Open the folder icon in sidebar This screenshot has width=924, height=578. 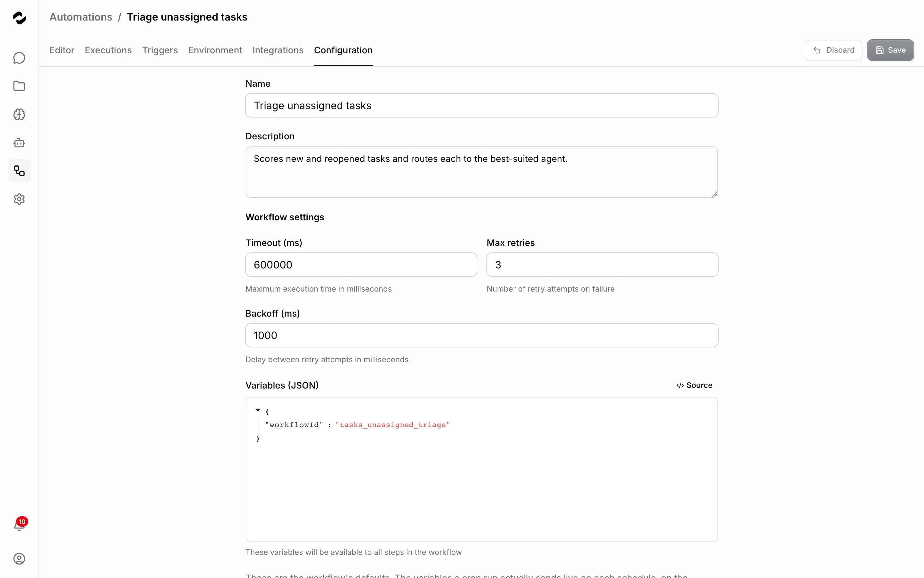[x=19, y=86]
